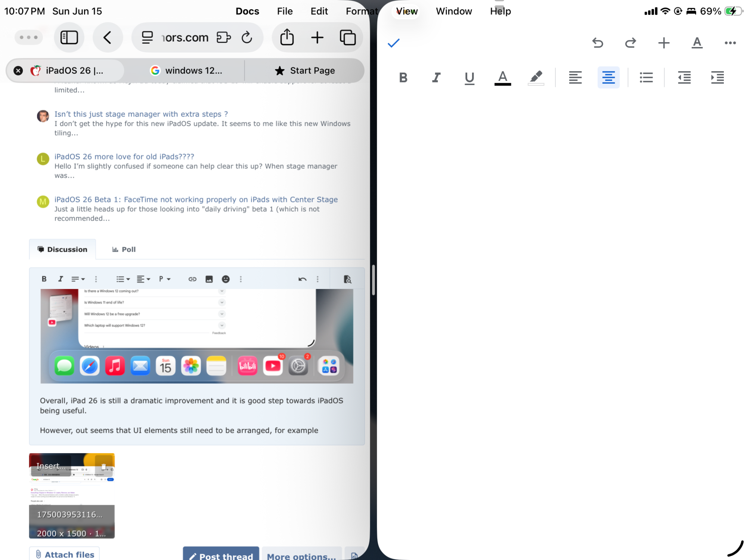Insert a link in forum editor

point(192,279)
